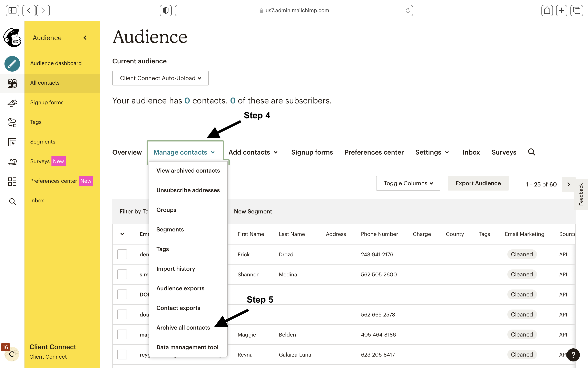This screenshot has height=368, width=588.
Task: Toggle the Safari sidebar button
Action: [12, 10]
